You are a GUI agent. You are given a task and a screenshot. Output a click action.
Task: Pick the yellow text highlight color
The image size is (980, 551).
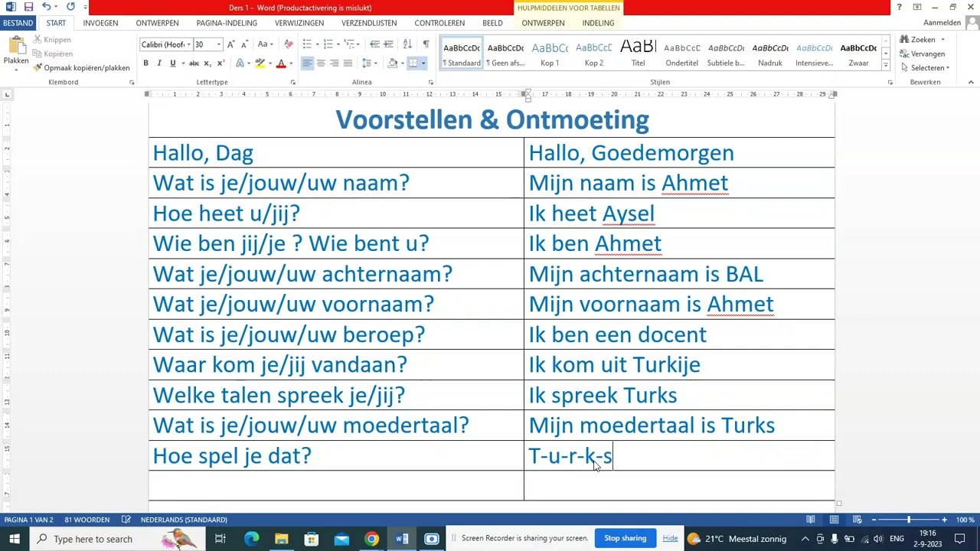pyautogui.click(x=260, y=64)
